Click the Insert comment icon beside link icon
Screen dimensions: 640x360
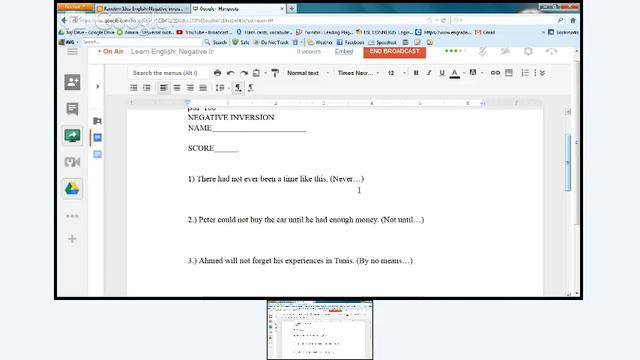coord(509,73)
